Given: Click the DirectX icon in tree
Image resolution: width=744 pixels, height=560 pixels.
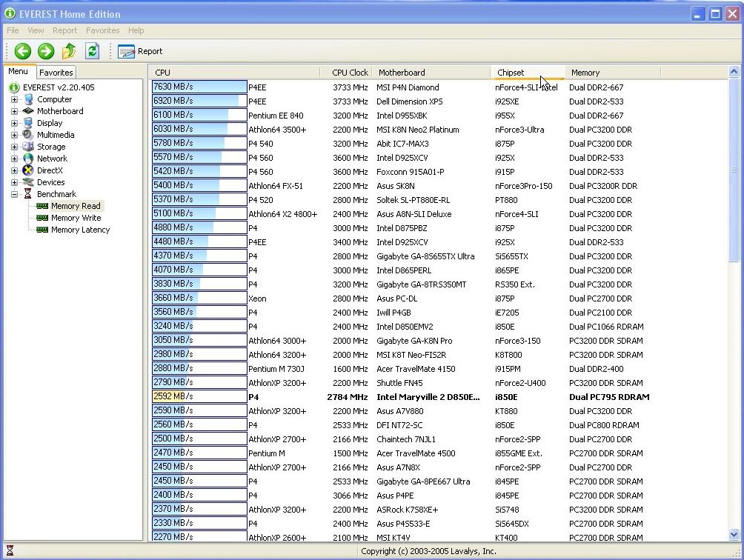Looking at the screenshot, I should click(28, 170).
